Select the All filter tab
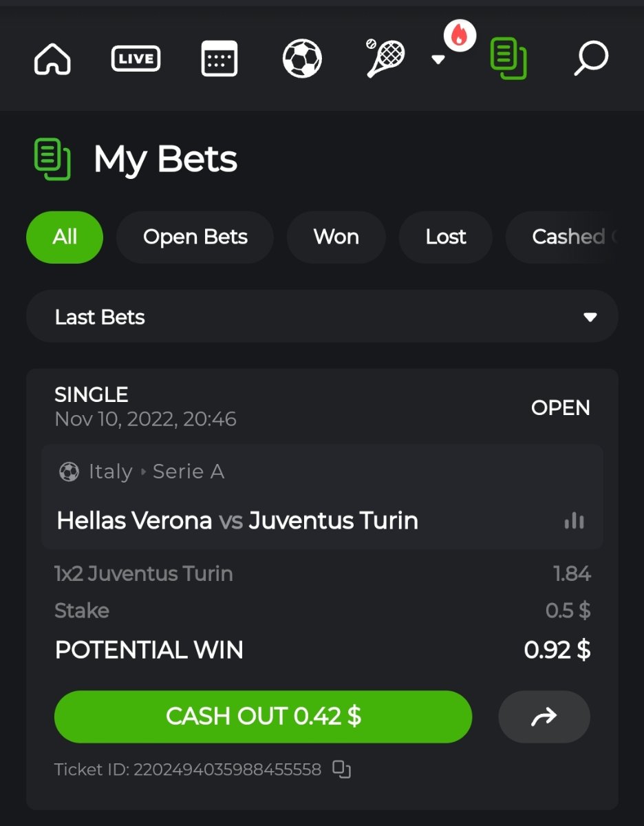Viewport: 644px width, 826px height. pos(65,237)
